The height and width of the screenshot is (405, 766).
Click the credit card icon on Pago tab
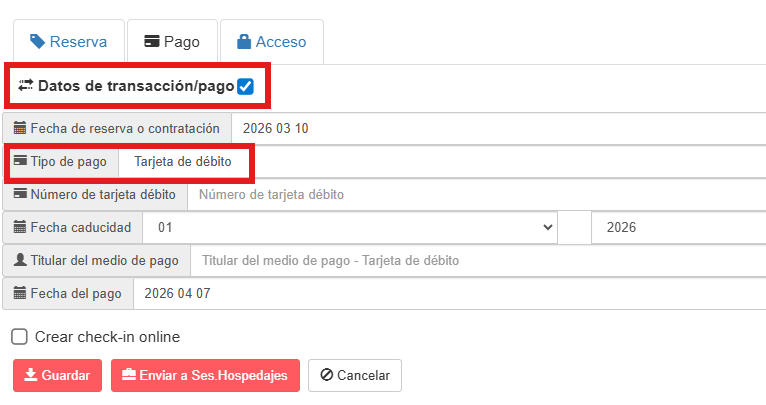pos(152,42)
